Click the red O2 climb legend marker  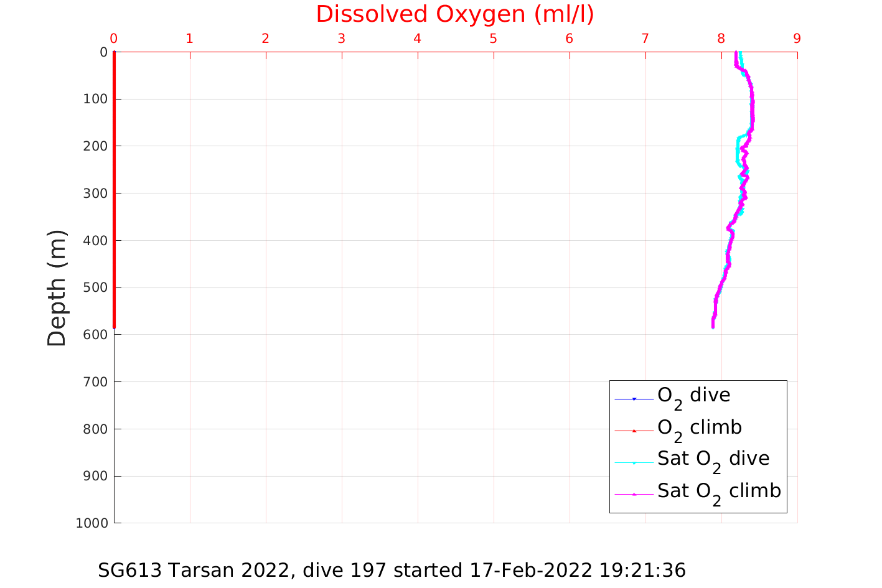pyautogui.click(x=634, y=431)
